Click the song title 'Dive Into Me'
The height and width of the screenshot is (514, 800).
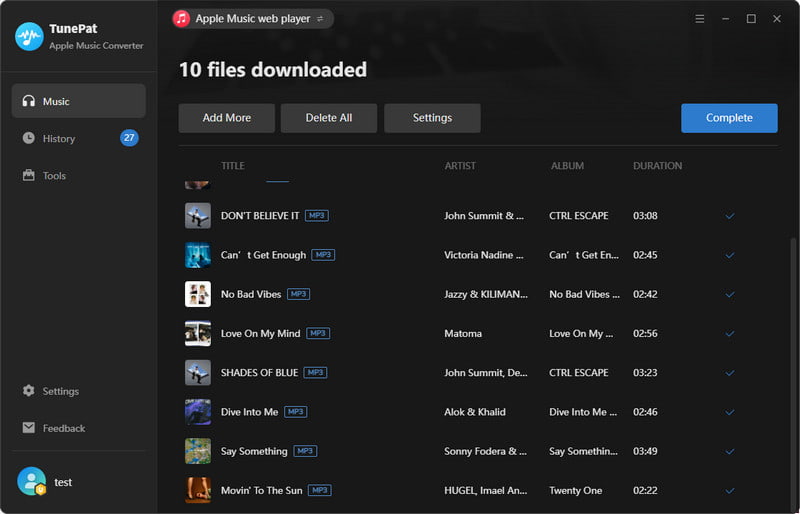(249, 412)
